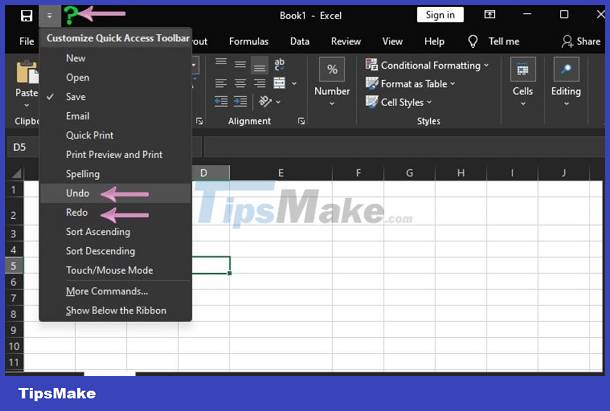Open the Help tab

pyautogui.click(x=434, y=41)
